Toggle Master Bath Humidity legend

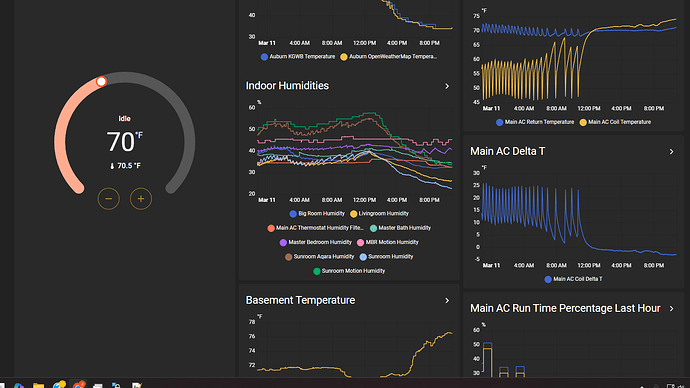pyautogui.click(x=400, y=228)
